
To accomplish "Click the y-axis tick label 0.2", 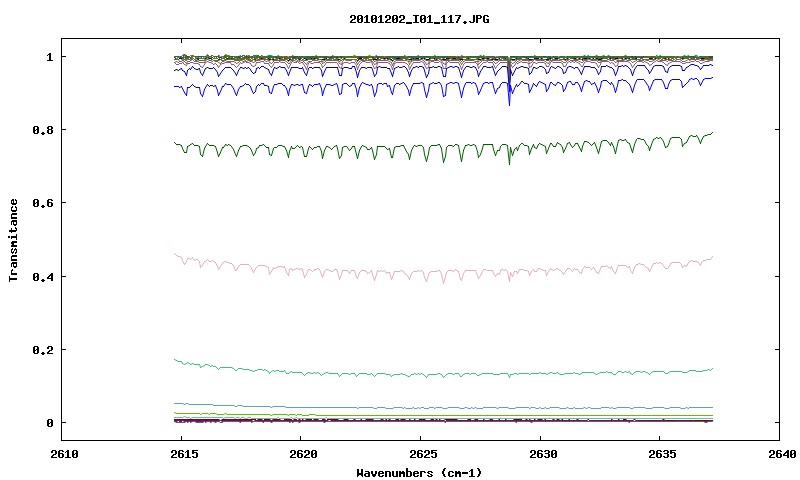I will 43,350.
